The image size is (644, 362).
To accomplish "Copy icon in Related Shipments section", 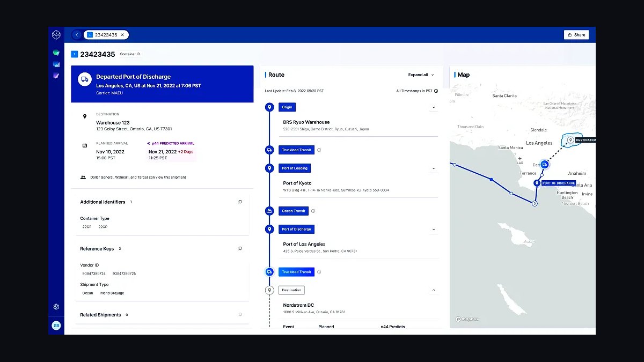I will 240,314.
